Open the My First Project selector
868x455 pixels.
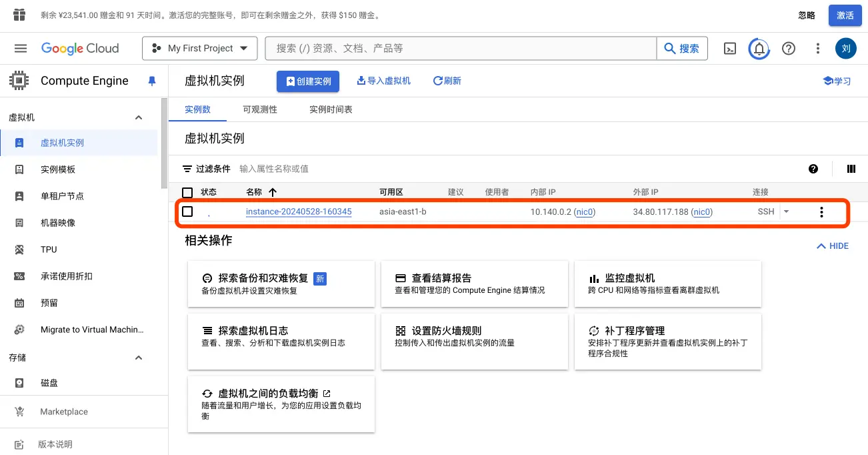[x=199, y=48]
